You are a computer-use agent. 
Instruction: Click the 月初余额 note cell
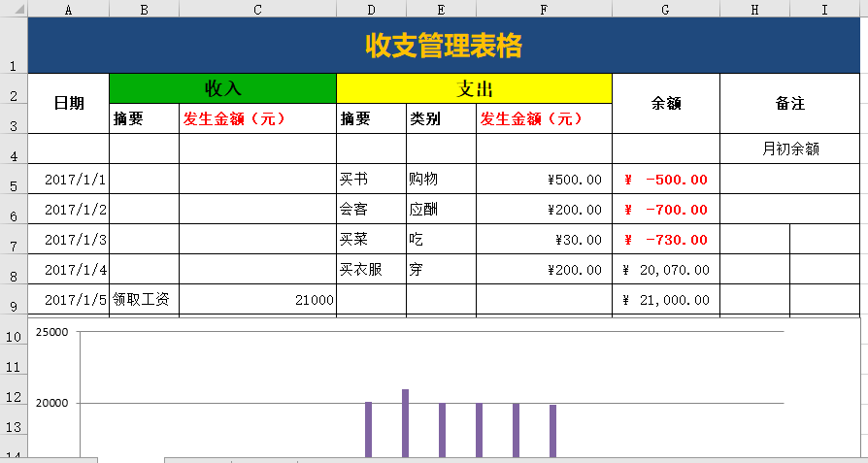[789, 149]
